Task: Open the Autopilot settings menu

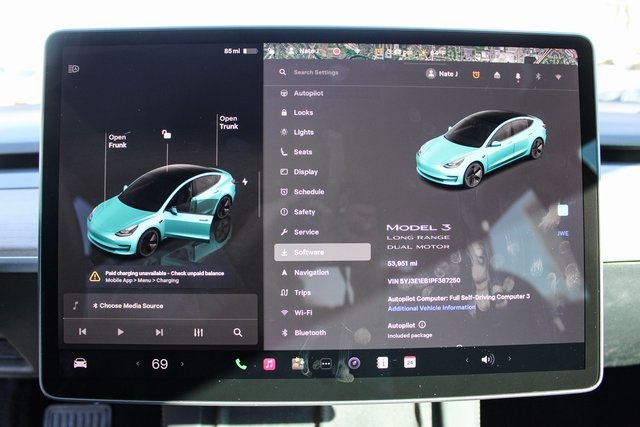Action: point(308,92)
